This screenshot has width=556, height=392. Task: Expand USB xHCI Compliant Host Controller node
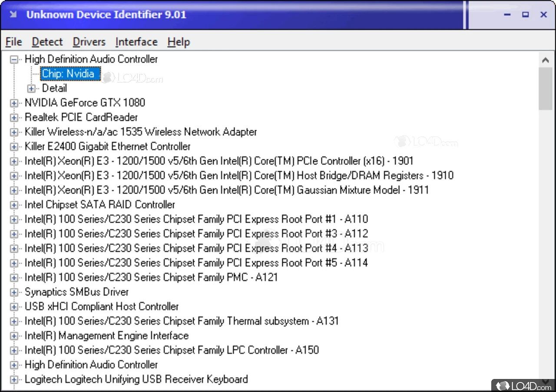(14, 307)
